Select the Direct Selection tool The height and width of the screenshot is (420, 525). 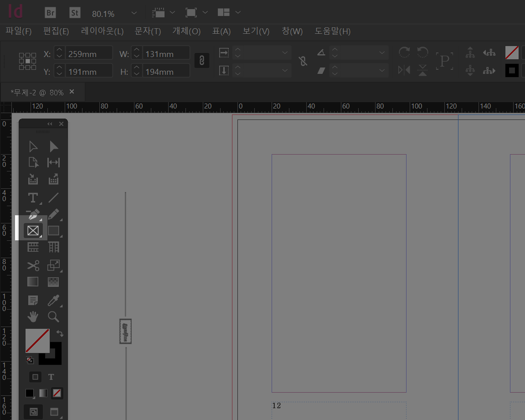pos(54,147)
